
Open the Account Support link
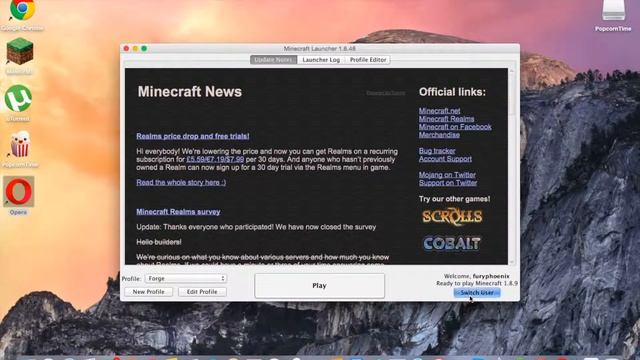pyautogui.click(x=445, y=159)
